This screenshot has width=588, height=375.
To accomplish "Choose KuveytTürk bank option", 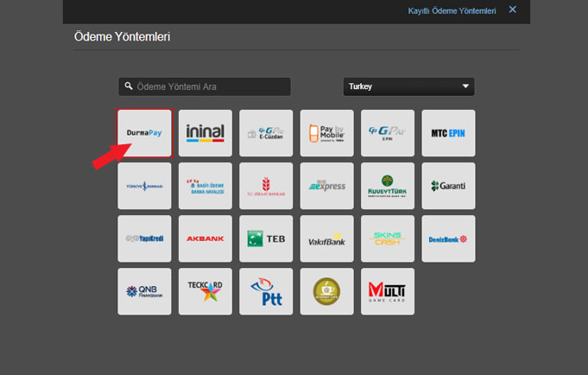I will (388, 186).
